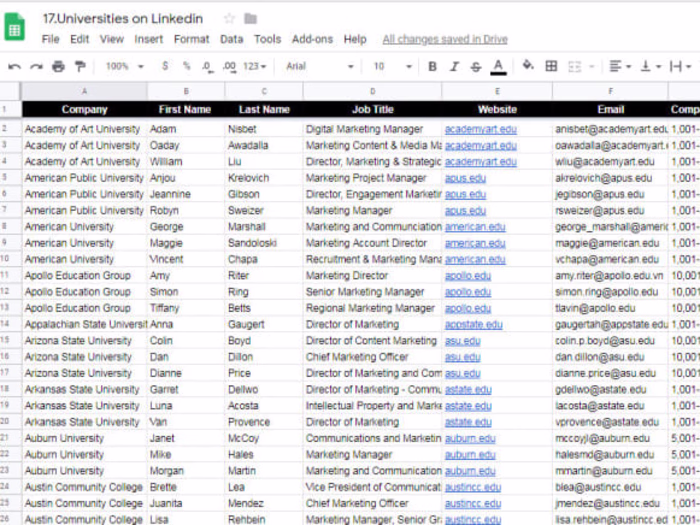Open auburn.edu link in row 21
700x525 pixels.
point(470,438)
